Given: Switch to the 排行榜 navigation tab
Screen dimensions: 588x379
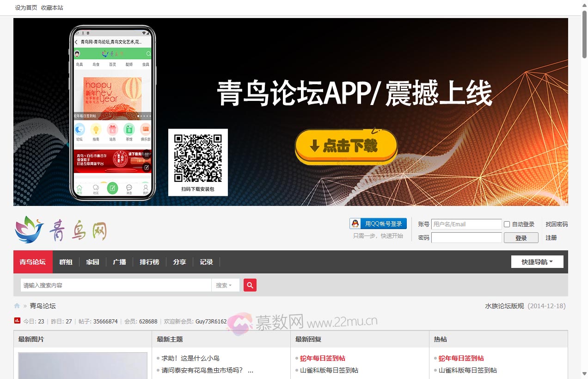Looking at the screenshot, I should coord(149,262).
